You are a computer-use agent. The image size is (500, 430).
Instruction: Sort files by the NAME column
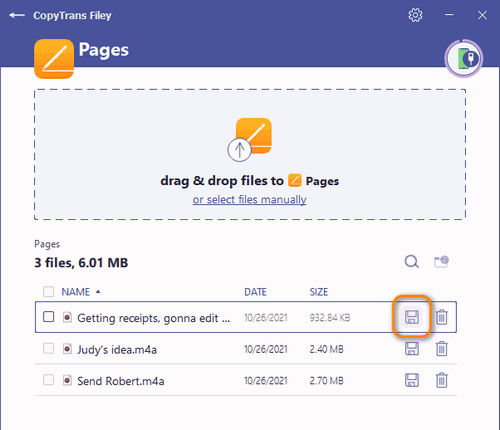click(x=76, y=292)
